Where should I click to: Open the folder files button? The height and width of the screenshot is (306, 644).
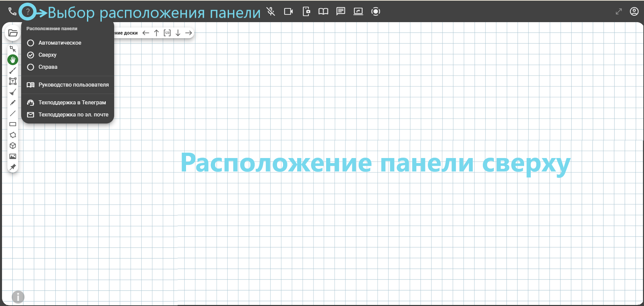pos(13,33)
